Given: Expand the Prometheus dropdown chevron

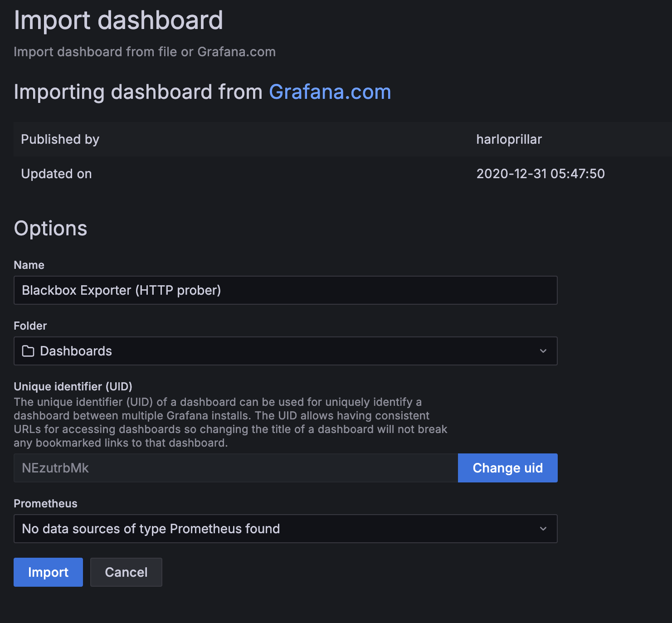Looking at the screenshot, I should [543, 529].
